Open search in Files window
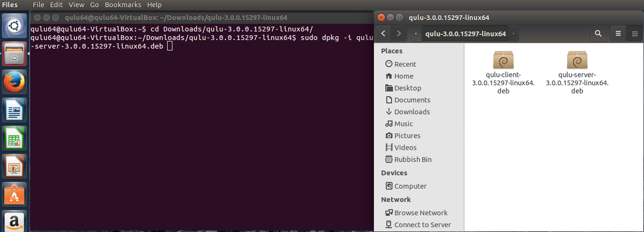This screenshot has width=644, height=232. (x=598, y=34)
